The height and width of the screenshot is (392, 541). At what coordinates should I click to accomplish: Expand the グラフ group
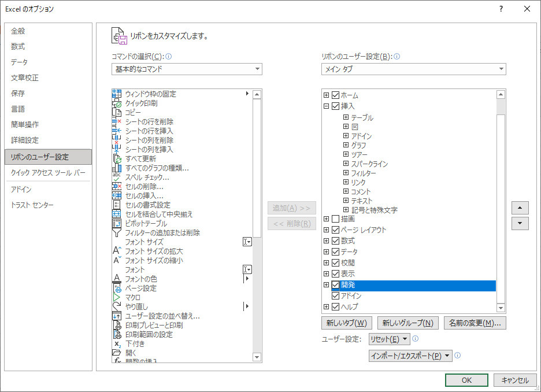click(346, 145)
